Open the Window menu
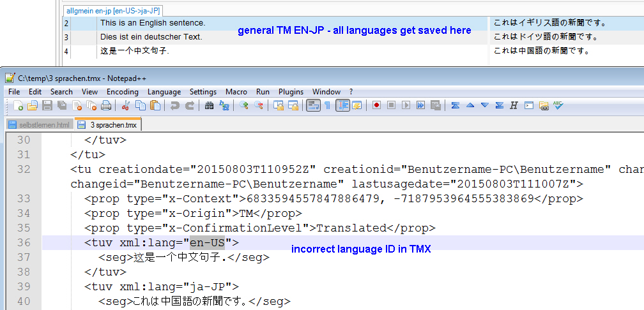 pos(326,92)
